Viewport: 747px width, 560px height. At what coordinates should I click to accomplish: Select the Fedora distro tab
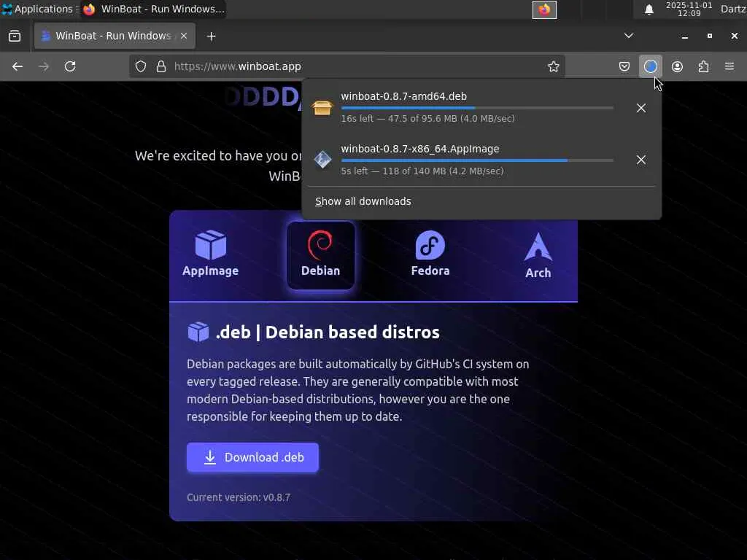(430, 254)
